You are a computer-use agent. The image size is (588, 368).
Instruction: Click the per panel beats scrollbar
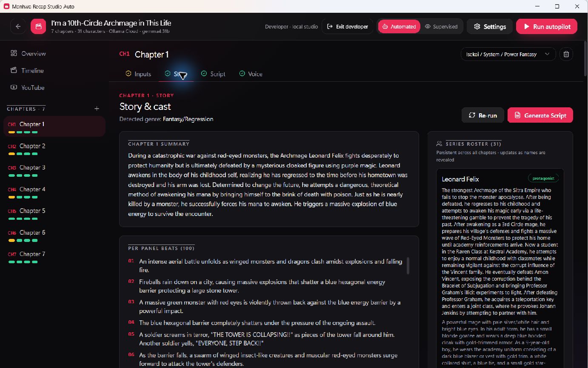coord(408,265)
